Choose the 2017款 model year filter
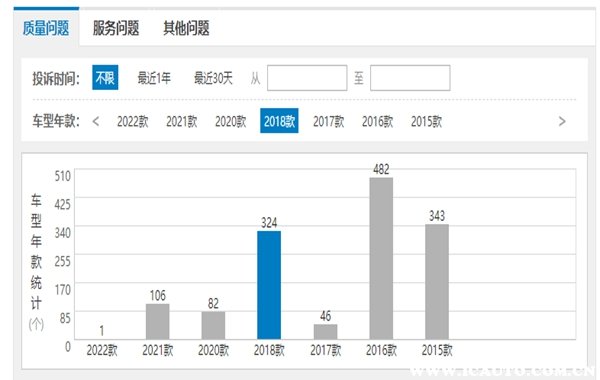This screenshot has height=380, width=600. click(x=328, y=122)
